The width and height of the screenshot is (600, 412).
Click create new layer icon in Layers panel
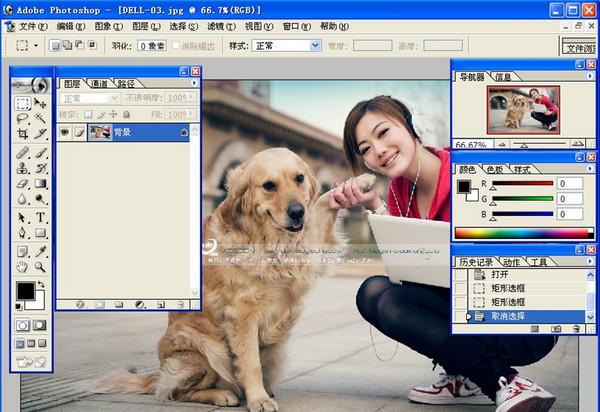[x=161, y=305]
